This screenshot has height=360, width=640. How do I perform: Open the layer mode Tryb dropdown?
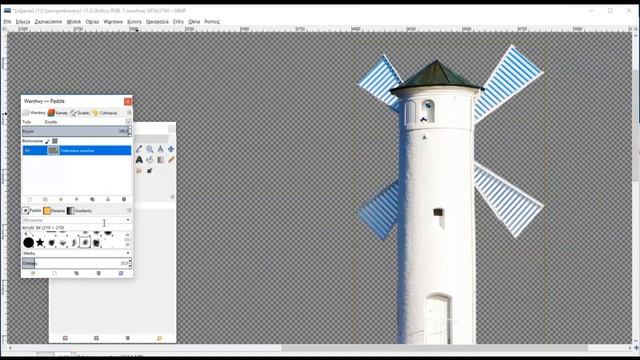pos(128,122)
